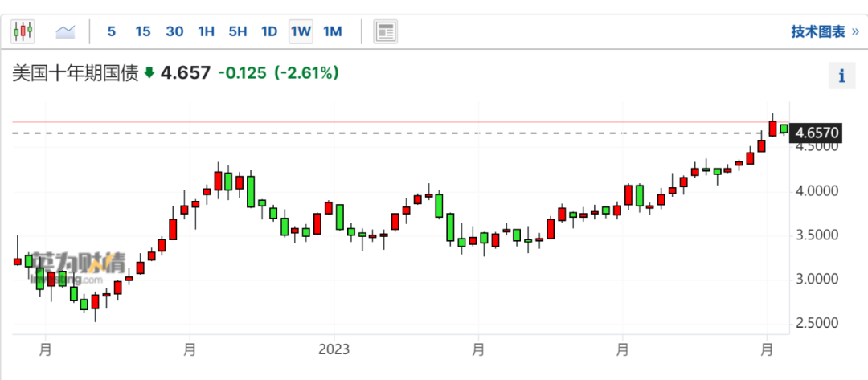Switch to area line chart icon

(x=65, y=31)
